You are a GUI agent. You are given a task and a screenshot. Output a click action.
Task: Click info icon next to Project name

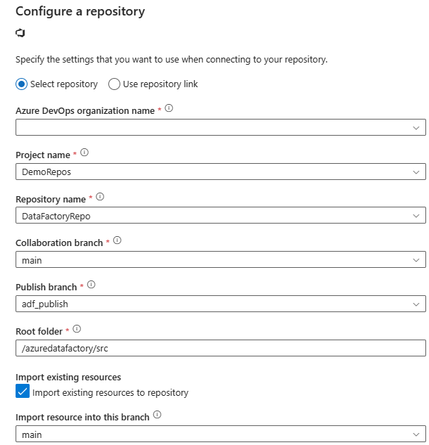pos(85,152)
